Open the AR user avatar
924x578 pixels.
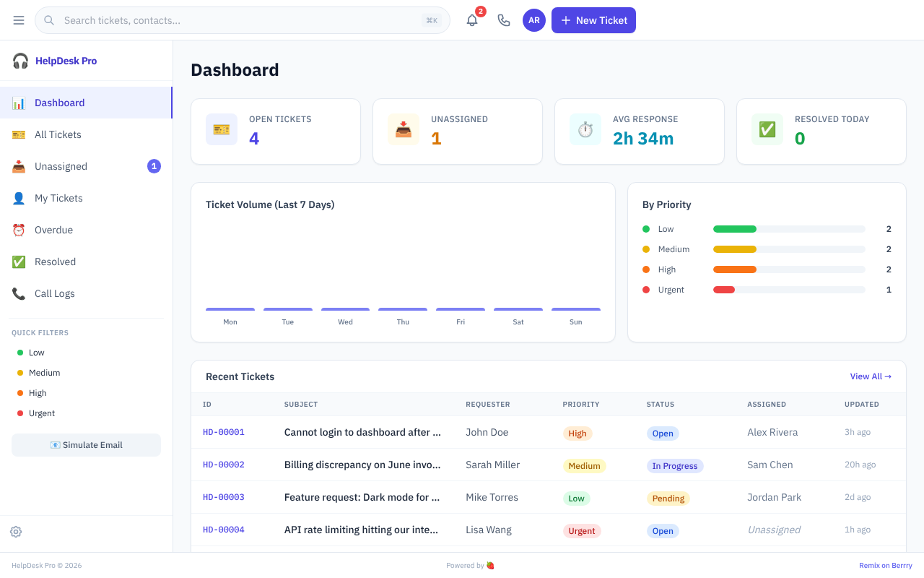(534, 20)
